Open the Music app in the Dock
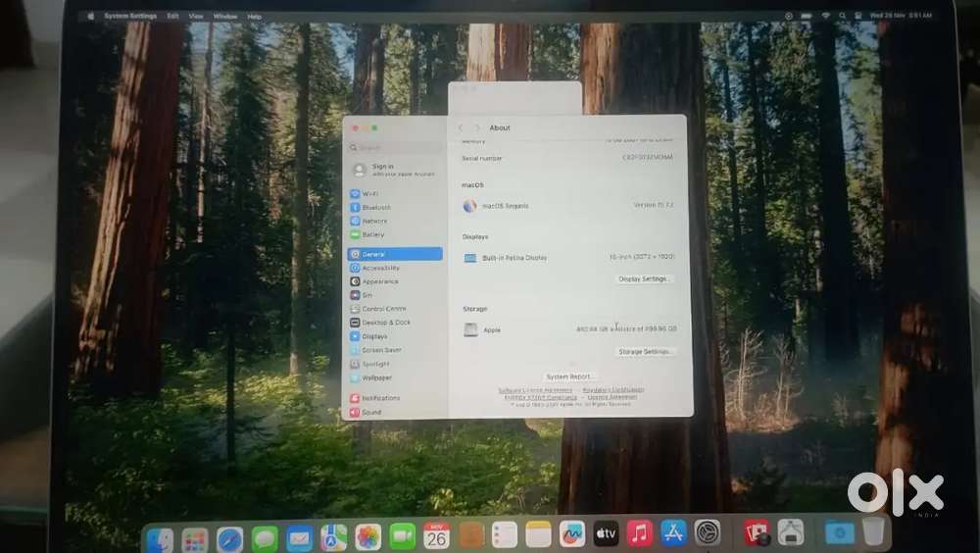The image size is (980, 553). [639, 534]
